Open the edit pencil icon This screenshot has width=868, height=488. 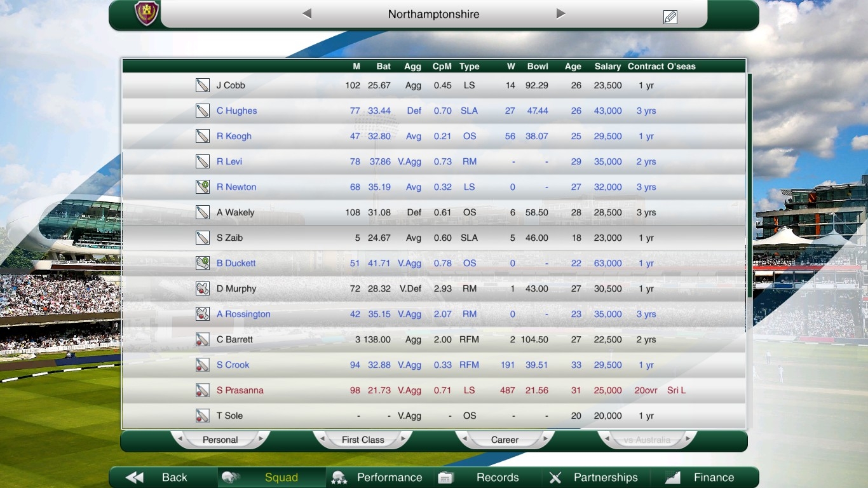(670, 17)
